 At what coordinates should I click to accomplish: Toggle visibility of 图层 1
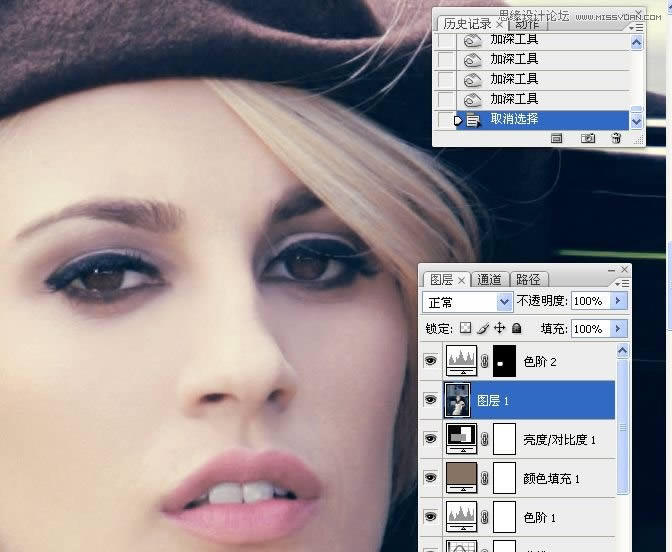(431, 400)
